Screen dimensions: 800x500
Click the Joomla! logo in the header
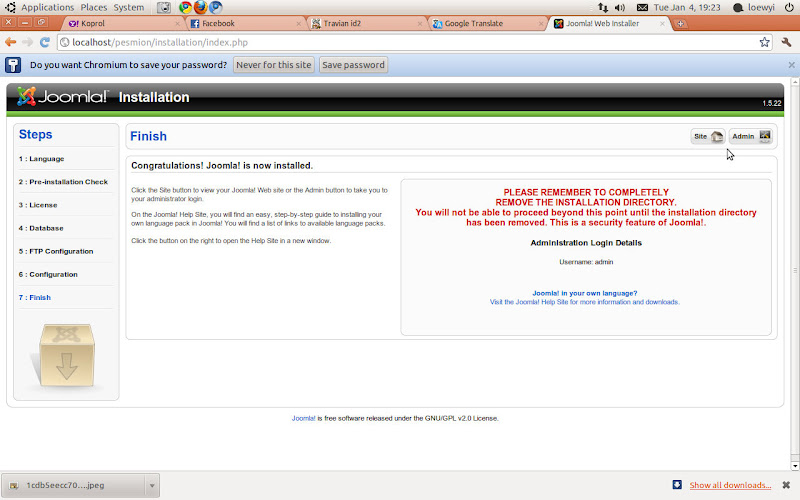point(62,96)
